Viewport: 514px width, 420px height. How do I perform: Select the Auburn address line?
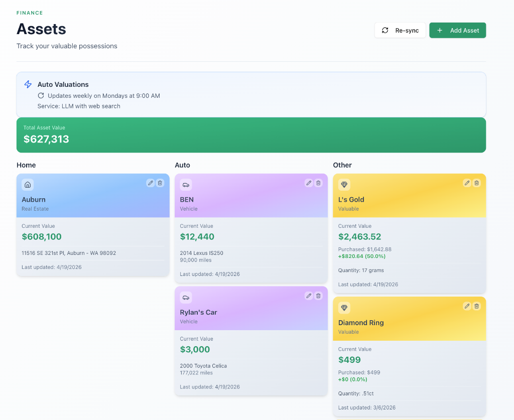click(69, 253)
